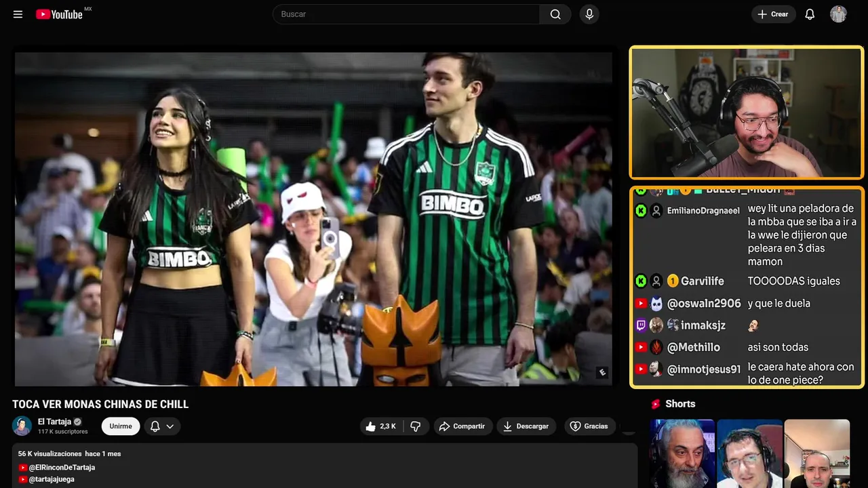
Task: Click YouTube icon beside @oswaln2906
Action: point(641,304)
